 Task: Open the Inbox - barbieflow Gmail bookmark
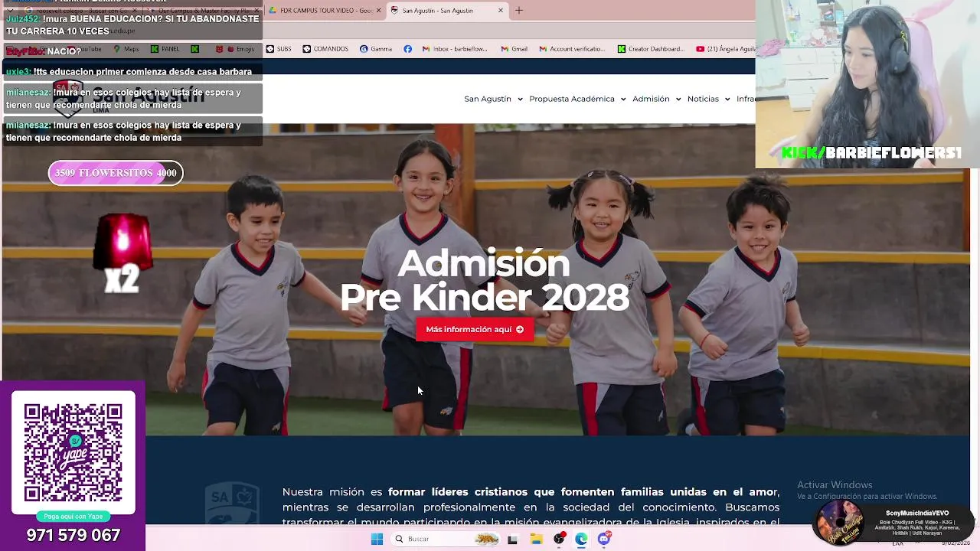(454, 49)
